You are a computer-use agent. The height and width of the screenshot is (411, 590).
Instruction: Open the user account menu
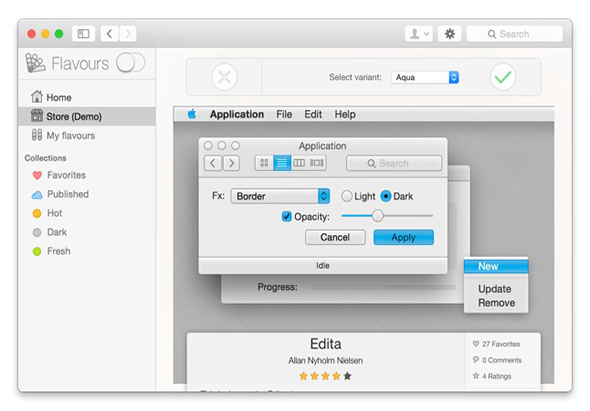tap(419, 34)
